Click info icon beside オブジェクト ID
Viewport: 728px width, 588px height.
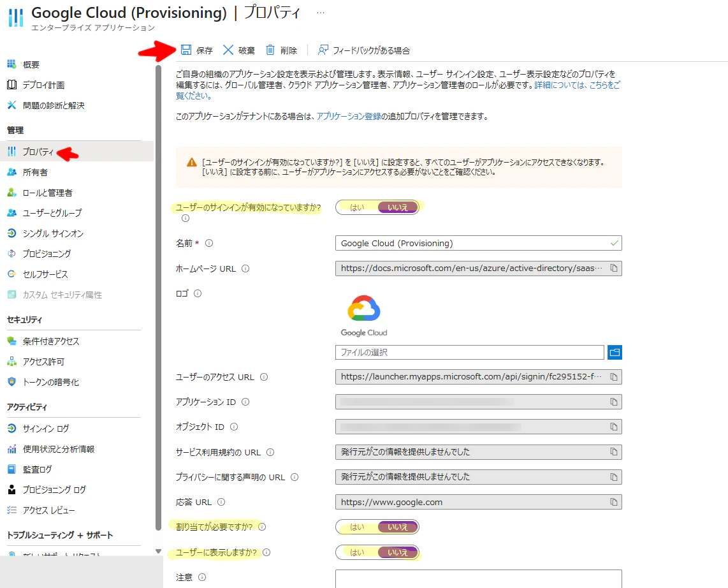coord(234,427)
